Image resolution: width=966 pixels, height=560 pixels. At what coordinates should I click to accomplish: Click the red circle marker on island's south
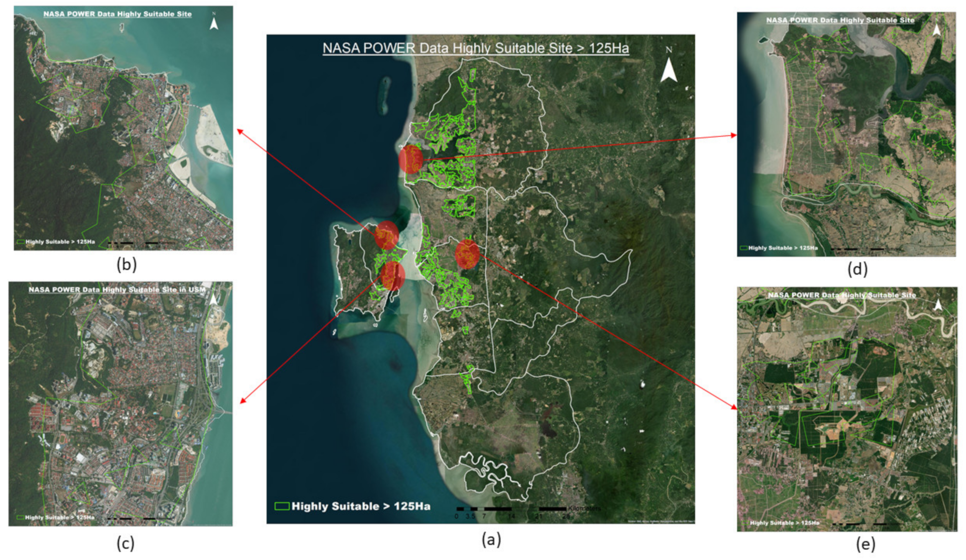click(393, 276)
